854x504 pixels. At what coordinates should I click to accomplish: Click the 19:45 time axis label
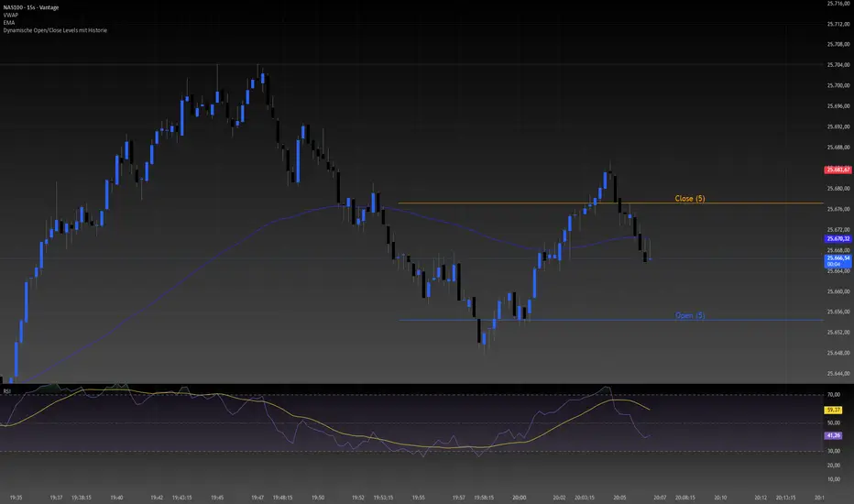[217, 498]
